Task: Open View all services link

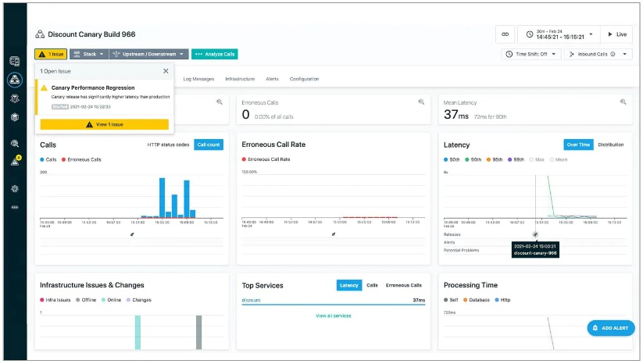Action: 333,316
